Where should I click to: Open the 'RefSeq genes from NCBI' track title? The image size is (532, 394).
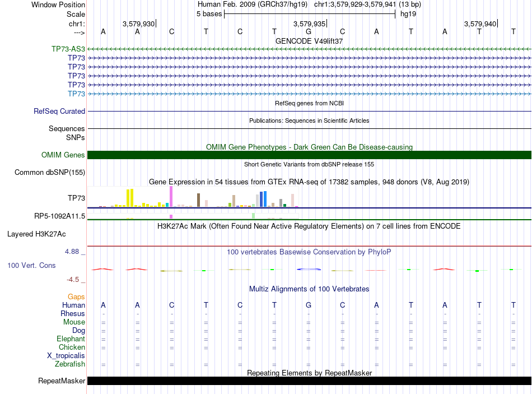point(309,103)
